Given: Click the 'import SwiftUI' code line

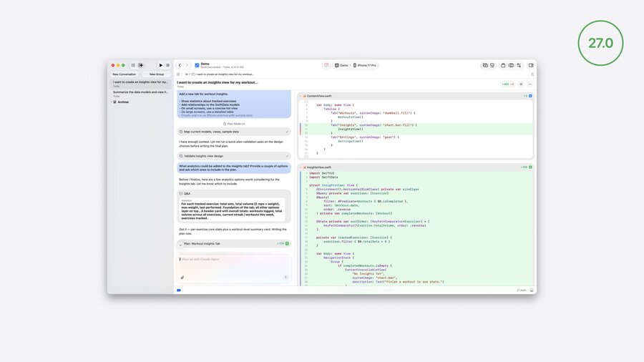Looking at the screenshot, I should (x=321, y=173).
